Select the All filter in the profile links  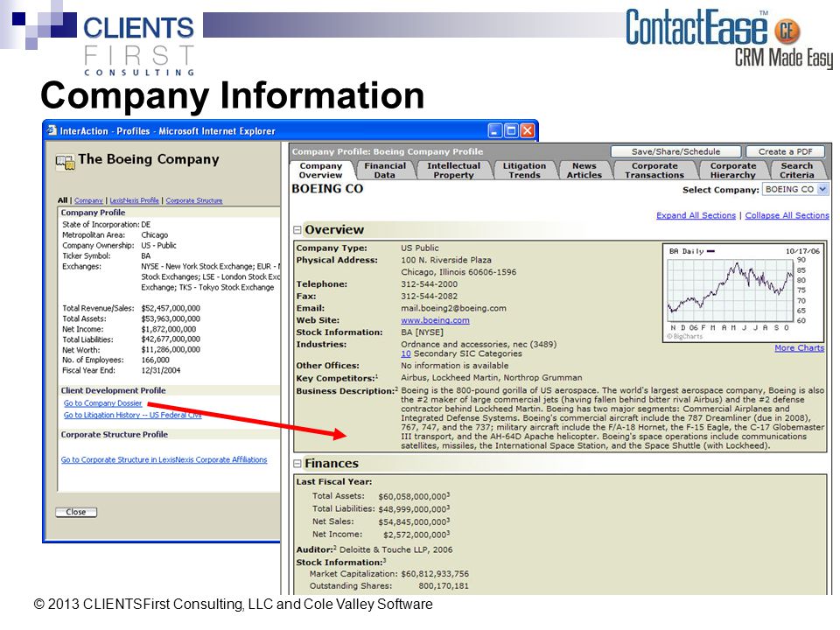click(62, 200)
